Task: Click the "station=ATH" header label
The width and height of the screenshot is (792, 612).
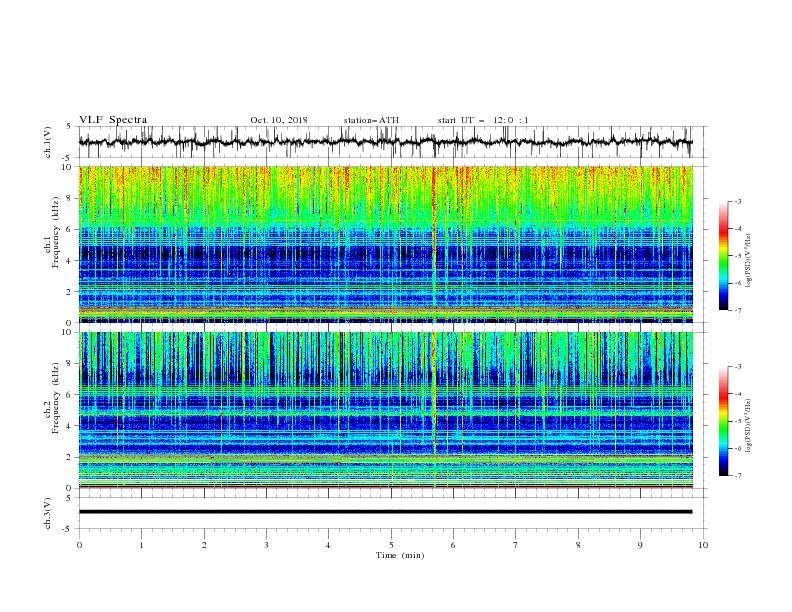Action: click(x=371, y=120)
